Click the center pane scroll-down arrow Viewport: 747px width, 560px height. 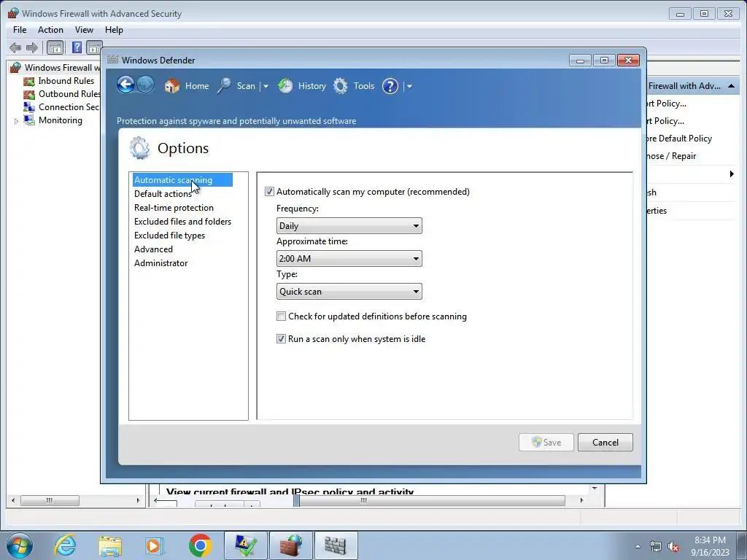click(x=594, y=489)
